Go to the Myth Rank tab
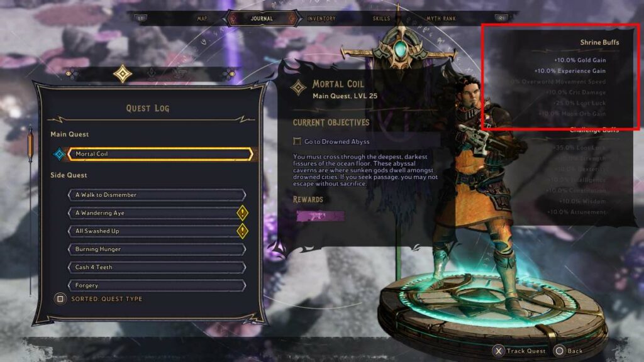This screenshot has height=362, width=644. pos(441,18)
